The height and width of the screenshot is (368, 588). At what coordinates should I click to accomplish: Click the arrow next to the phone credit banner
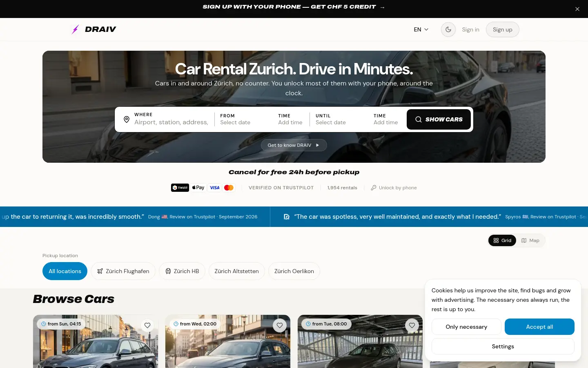click(382, 7)
